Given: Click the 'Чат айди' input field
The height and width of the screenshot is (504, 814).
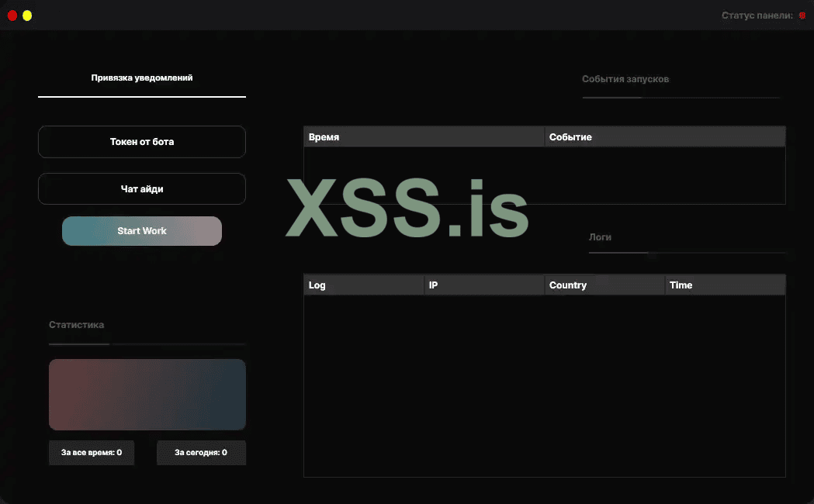Looking at the screenshot, I should coord(142,188).
